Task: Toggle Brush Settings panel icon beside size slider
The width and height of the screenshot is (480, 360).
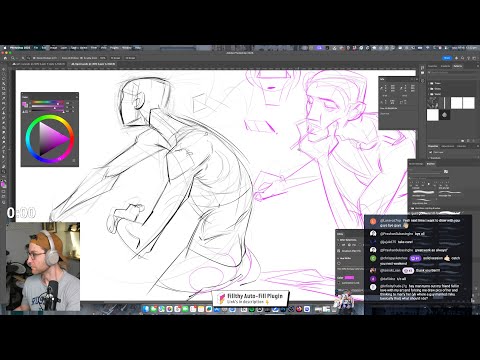Action: [x=446, y=171]
